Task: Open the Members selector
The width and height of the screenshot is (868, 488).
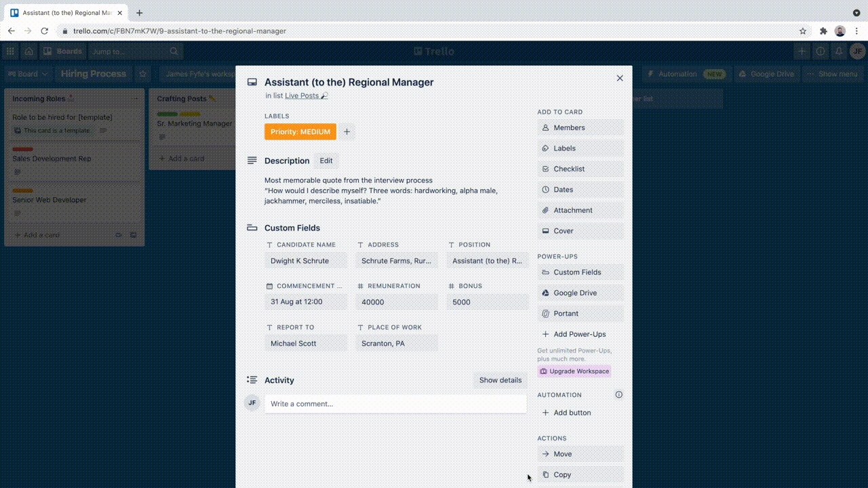Action: (580, 127)
